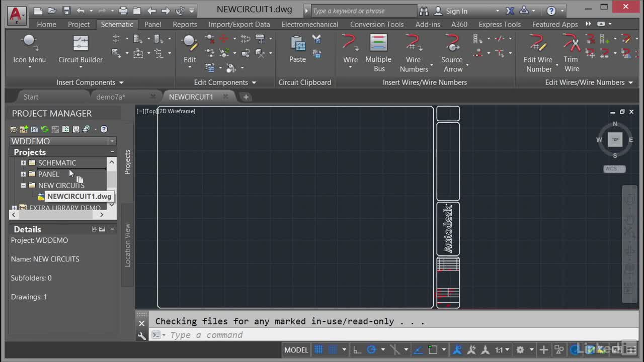Save drawing with the floppy disk icon

[x=66, y=11]
